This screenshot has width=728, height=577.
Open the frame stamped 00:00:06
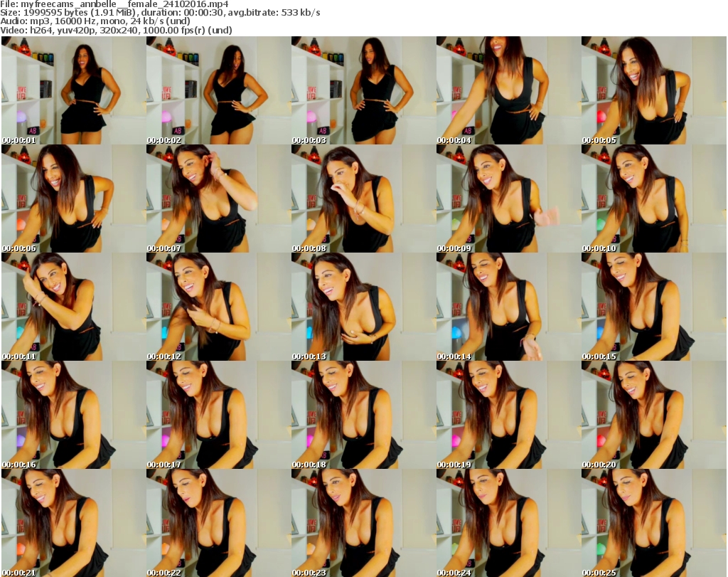coord(73,198)
